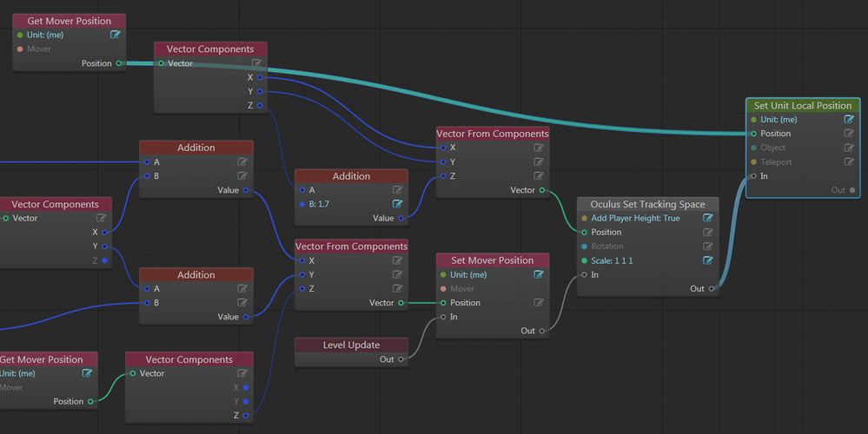Click the Add Player Height: True text
868x434 pixels.
[635, 219]
